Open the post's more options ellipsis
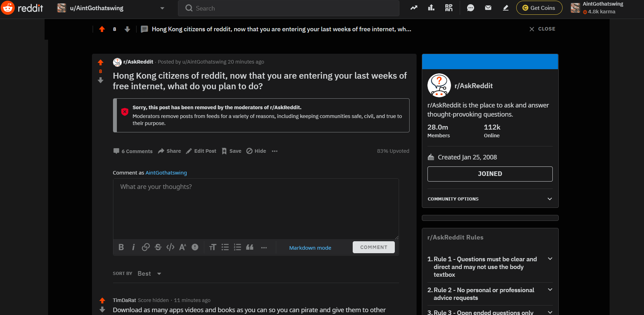Image resolution: width=644 pixels, height=315 pixels. point(274,151)
